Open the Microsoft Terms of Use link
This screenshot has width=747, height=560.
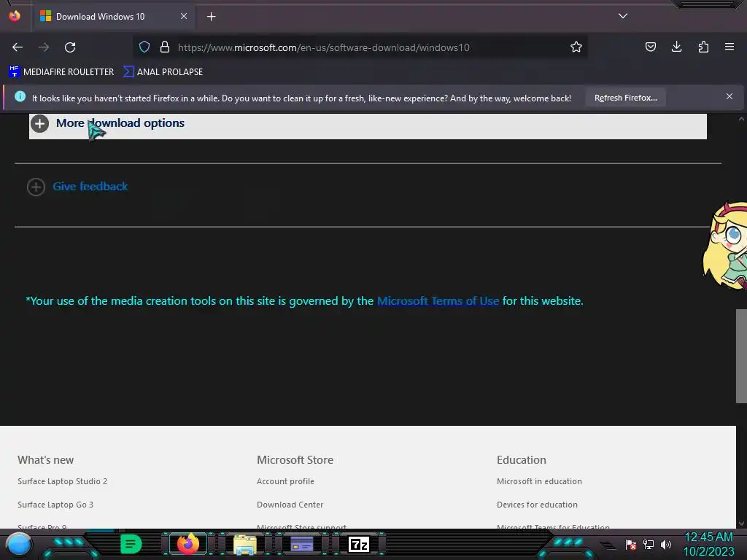(438, 301)
